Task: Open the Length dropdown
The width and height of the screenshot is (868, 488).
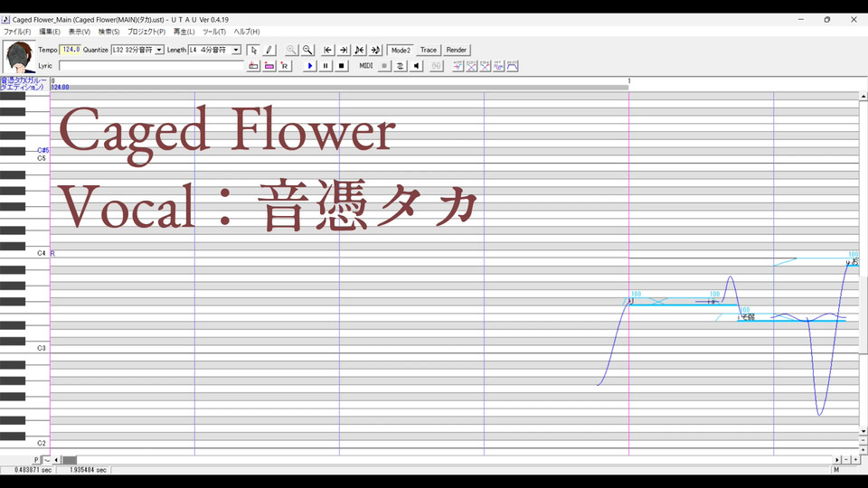Action: point(236,50)
